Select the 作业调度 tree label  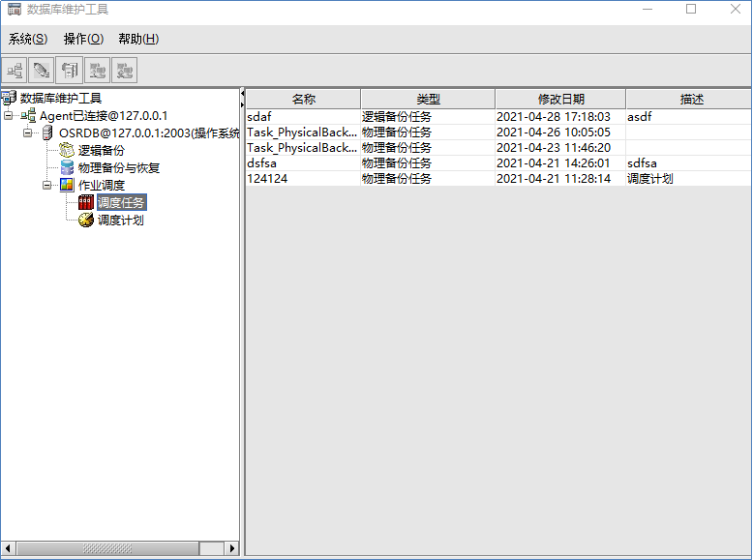pyautogui.click(x=102, y=185)
